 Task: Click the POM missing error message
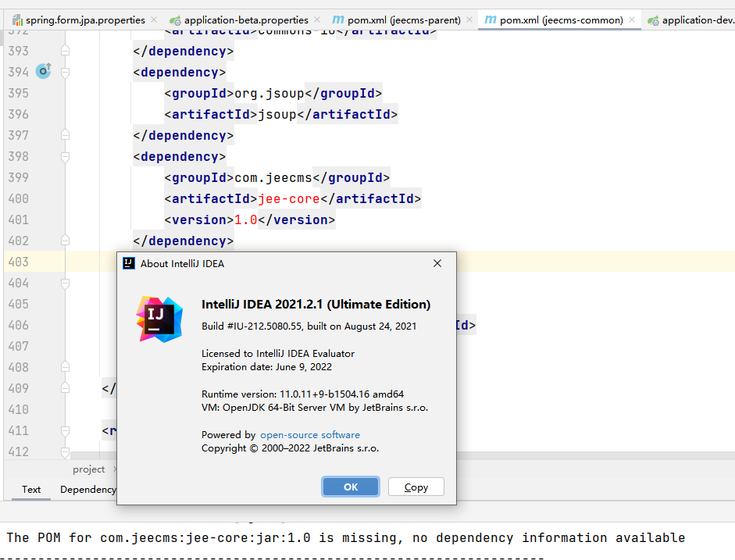[x=345, y=537]
